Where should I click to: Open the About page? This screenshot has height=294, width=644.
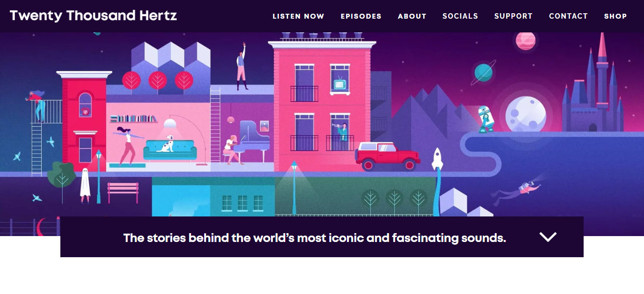click(412, 16)
